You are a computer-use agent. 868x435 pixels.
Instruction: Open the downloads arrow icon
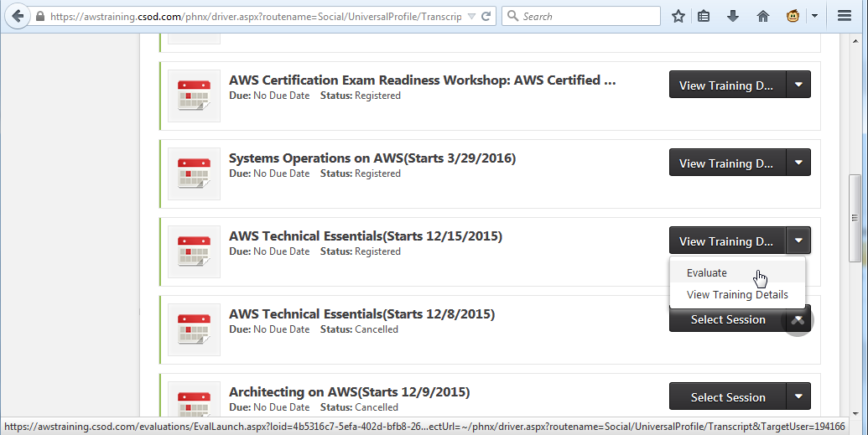[733, 16]
